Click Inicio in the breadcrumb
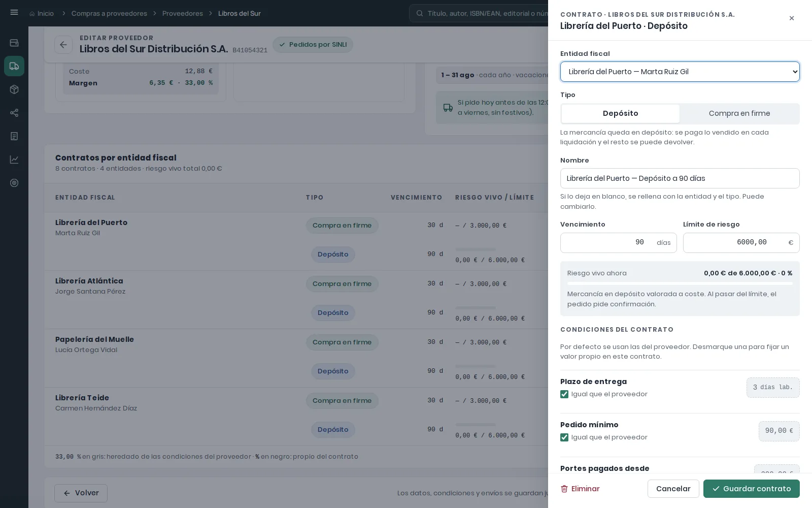 pos(45,14)
